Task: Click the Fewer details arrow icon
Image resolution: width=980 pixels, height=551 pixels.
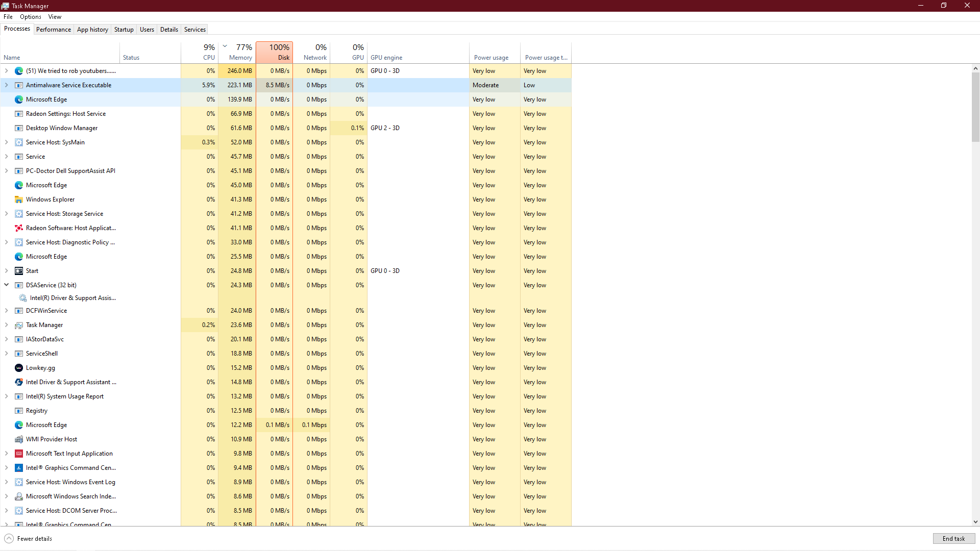Action: (x=9, y=539)
